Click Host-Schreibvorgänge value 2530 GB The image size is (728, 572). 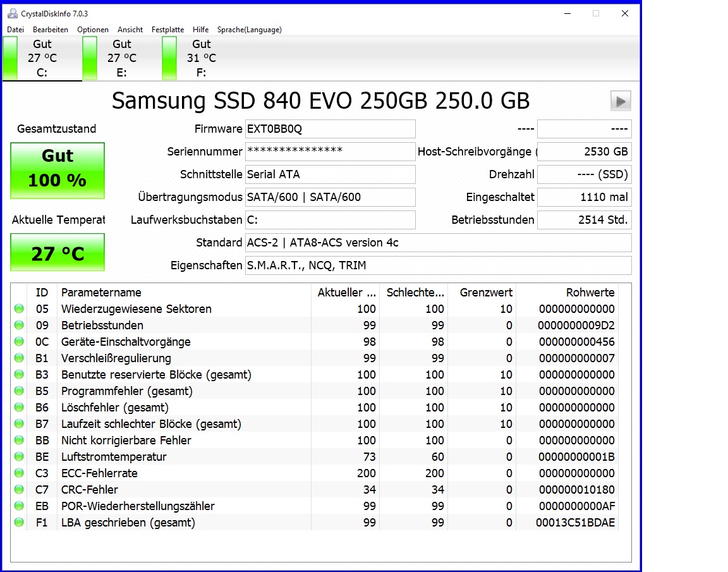[584, 152]
